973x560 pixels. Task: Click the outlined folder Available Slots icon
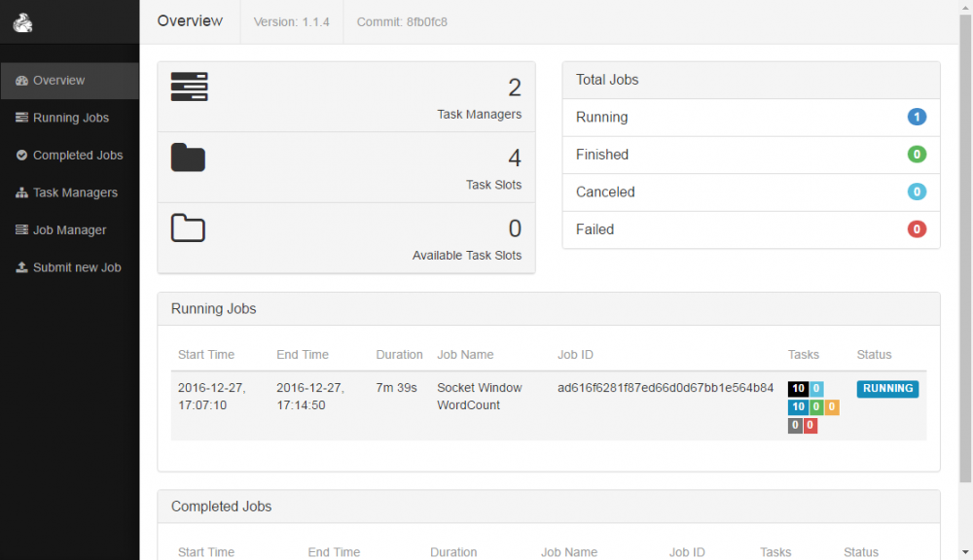coord(188,227)
